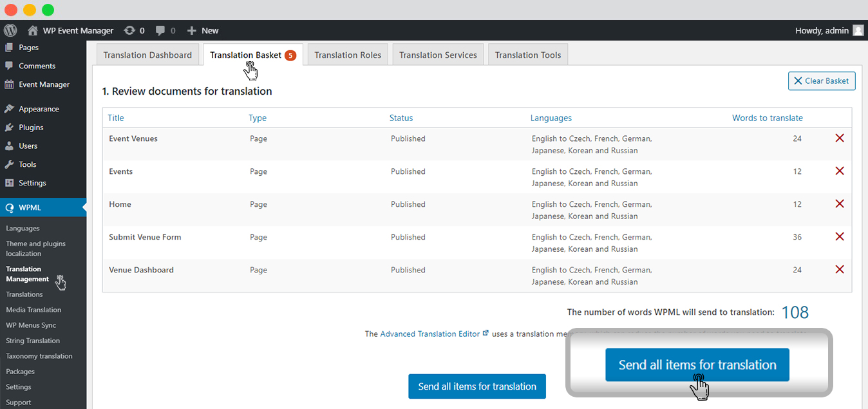868x409 pixels.
Task: Sort by Words to translate column
Action: pos(768,118)
